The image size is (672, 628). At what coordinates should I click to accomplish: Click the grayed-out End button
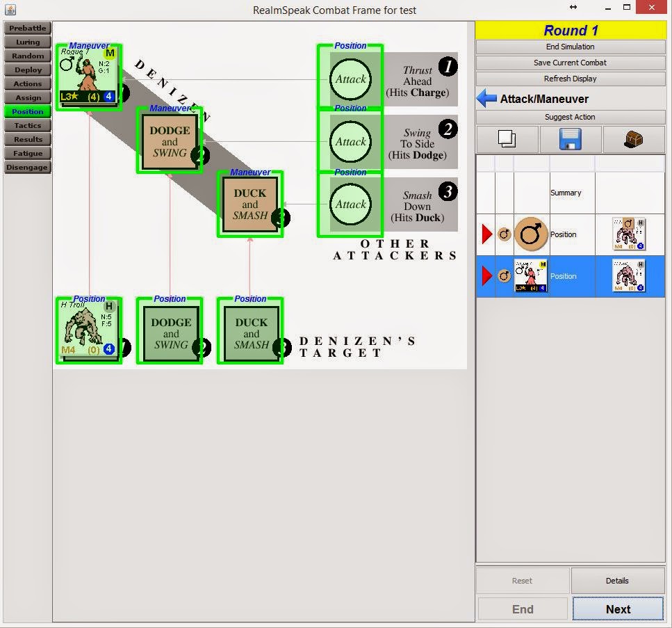pos(523,609)
